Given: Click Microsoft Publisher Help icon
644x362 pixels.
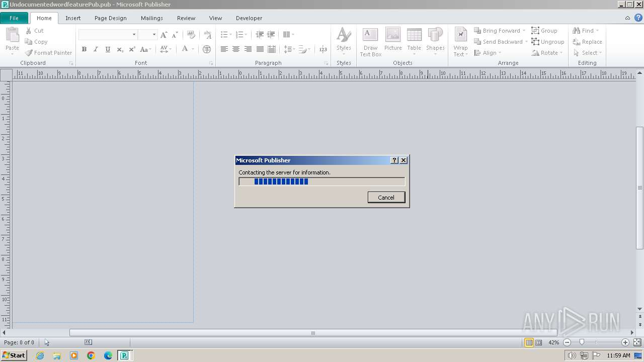Looking at the screenshot, I should [x=638, y=18].
